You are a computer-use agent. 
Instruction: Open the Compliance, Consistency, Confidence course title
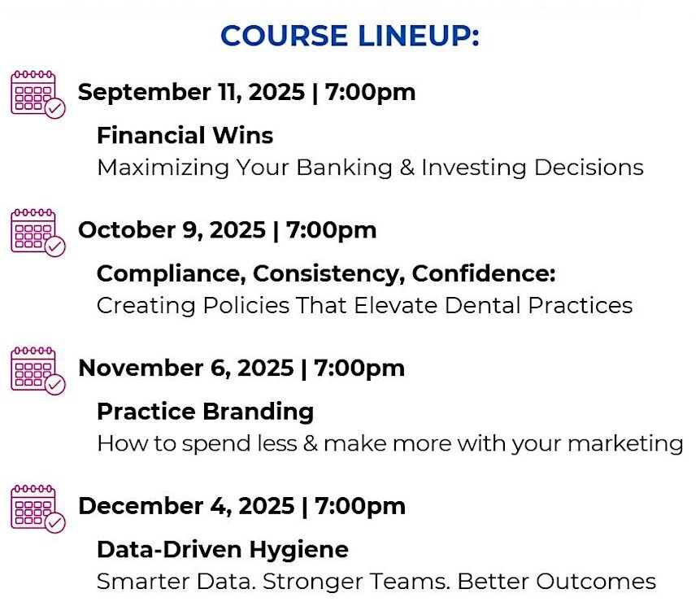[x=326, y=273]
